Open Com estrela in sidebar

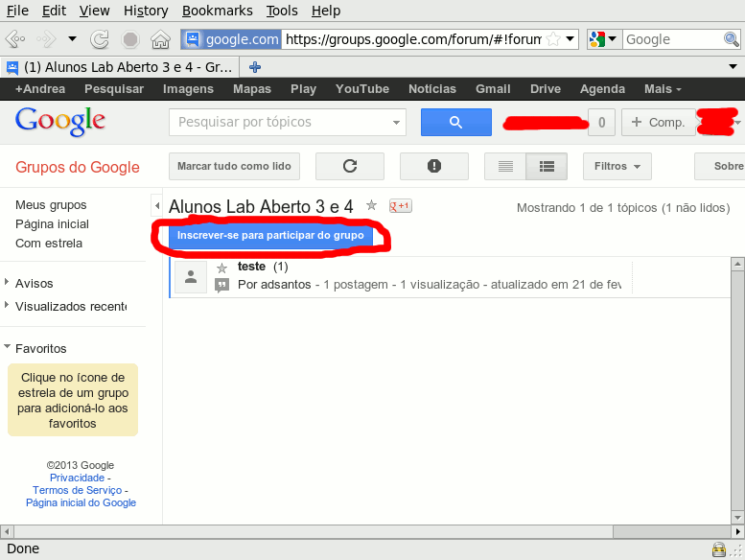(49, 244)
